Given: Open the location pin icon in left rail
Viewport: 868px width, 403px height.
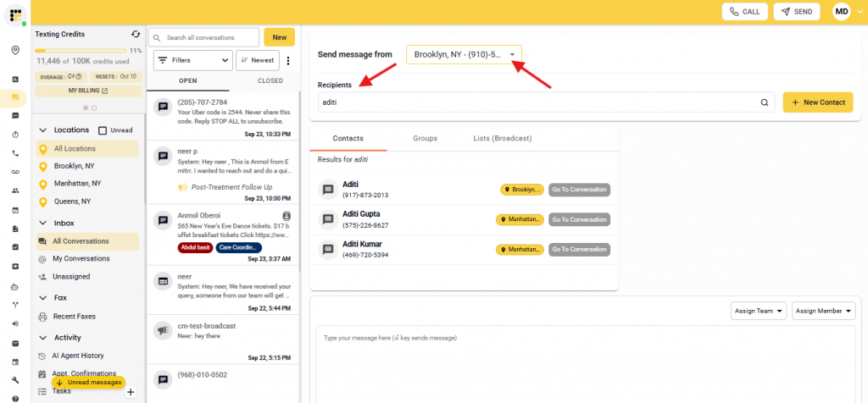Looking at the screenshot, I should click(15, 51).
